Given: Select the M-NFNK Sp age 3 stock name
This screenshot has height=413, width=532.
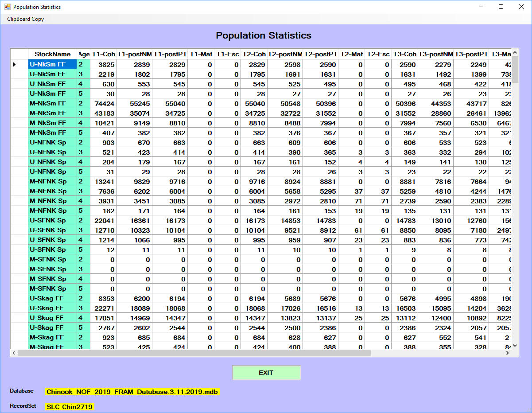Looking at the screenshot, I should [52, 191].
